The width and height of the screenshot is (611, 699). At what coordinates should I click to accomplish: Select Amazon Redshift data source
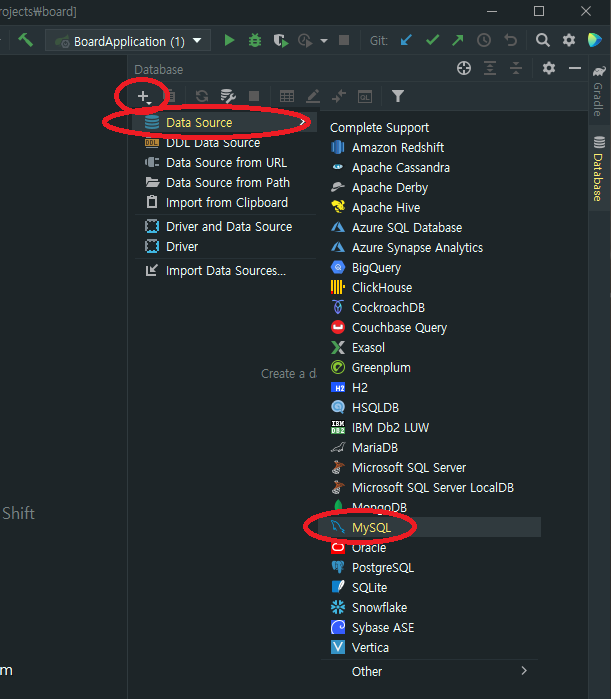point(431,148)
